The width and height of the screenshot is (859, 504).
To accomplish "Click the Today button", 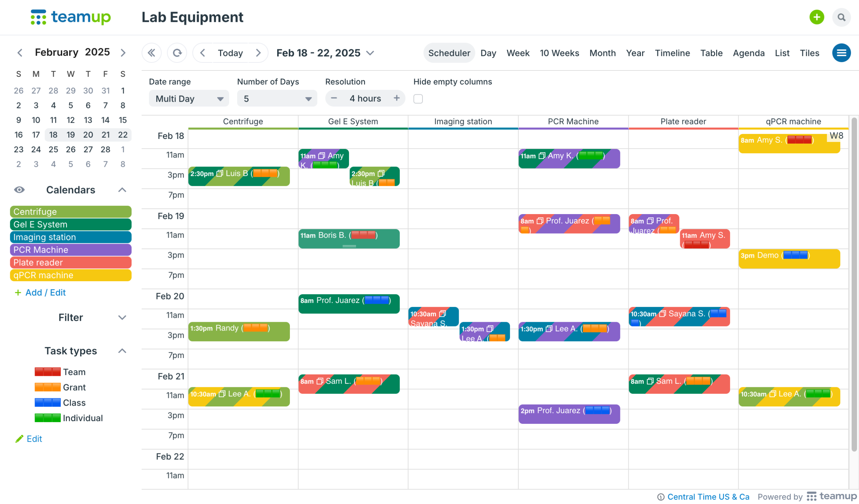I will click(230, 53).
